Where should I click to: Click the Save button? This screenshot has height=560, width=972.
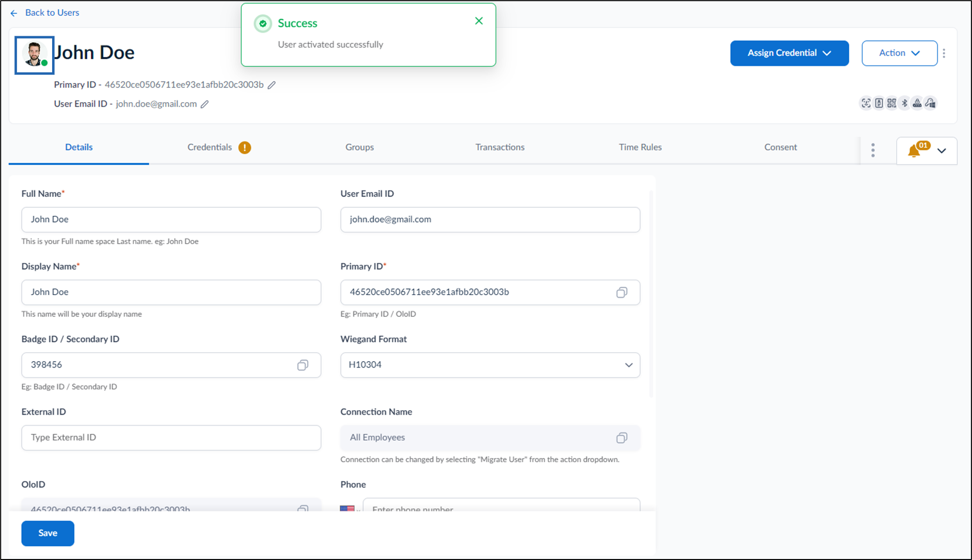click(48, 533)
